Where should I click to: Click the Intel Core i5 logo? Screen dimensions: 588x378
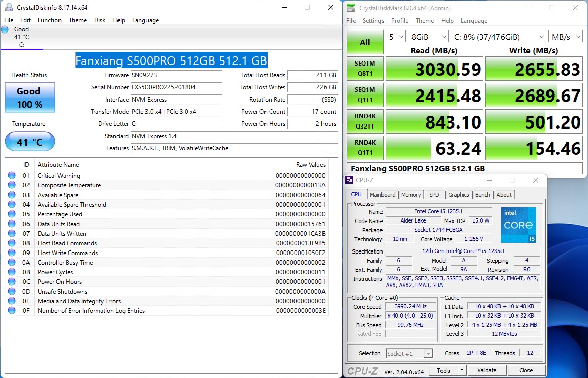(x=517, y=225)
